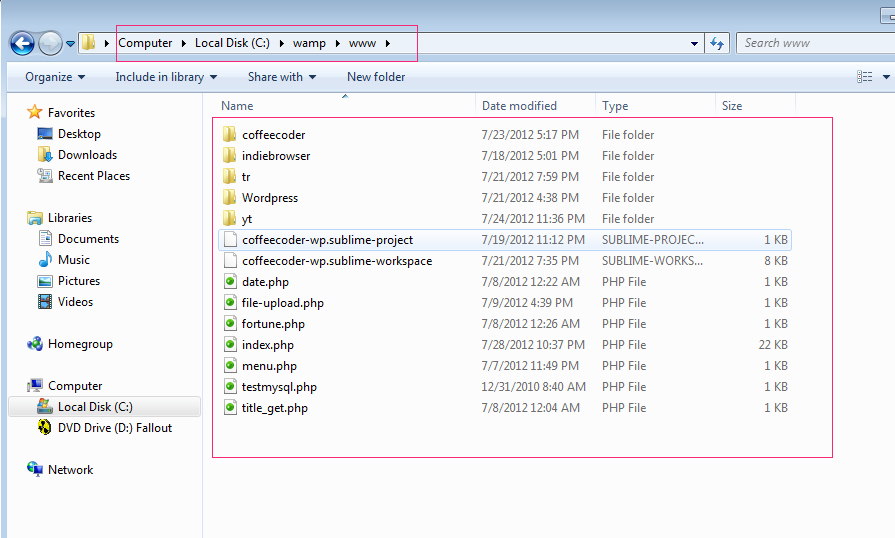Select the menu.php file icon
The height and width of the screenshot is (538, 895).
[230, 366]
